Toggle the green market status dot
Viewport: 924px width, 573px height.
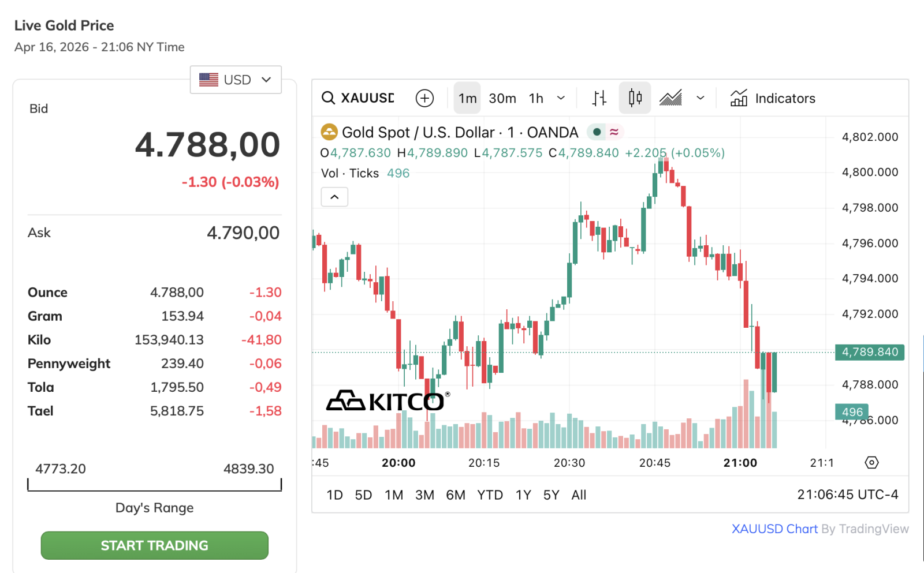pos(597,132)
